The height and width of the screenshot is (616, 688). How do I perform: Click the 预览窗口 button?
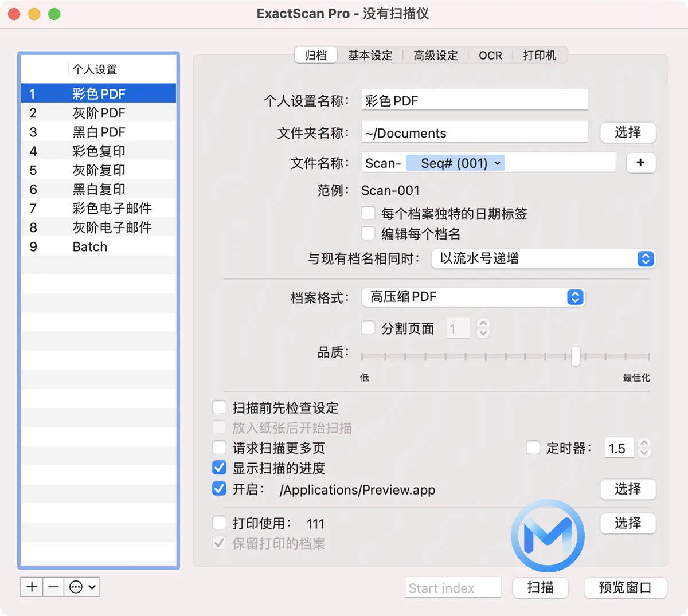(x=625, y=587)
